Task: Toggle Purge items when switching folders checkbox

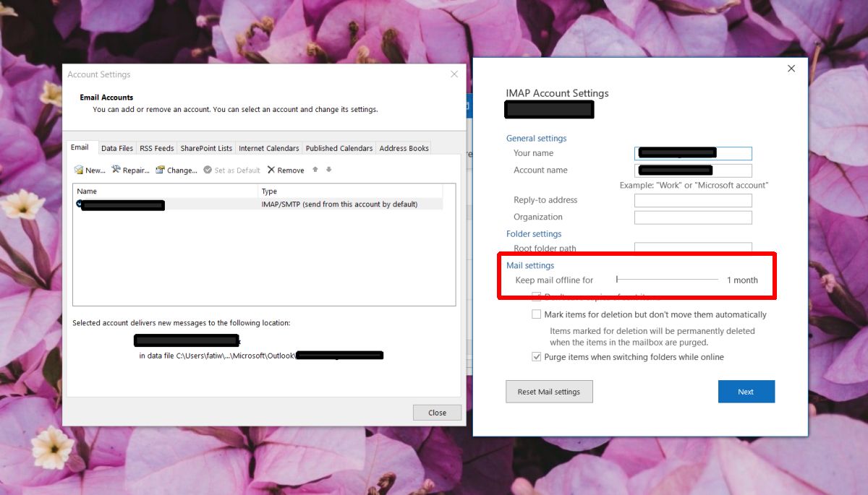Action: (537, 357)
